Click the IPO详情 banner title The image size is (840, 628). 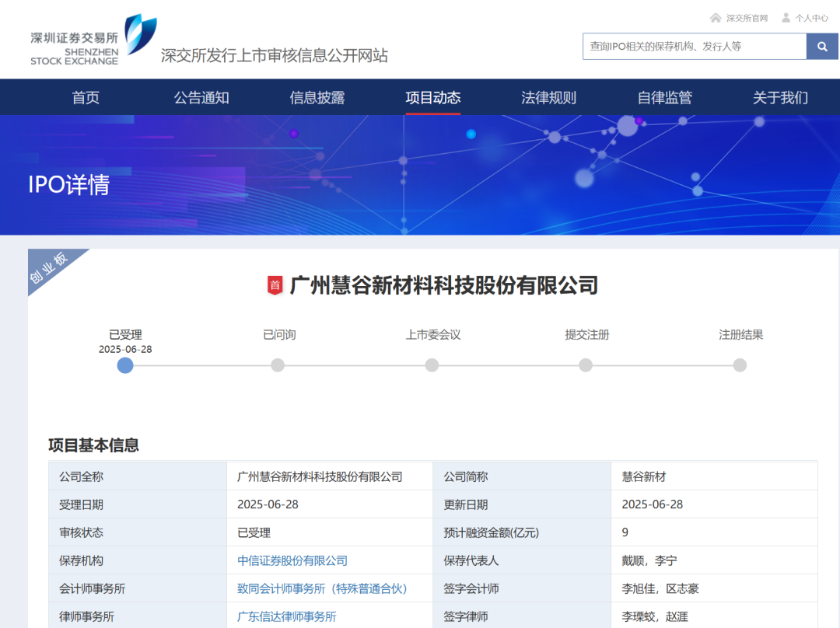pyautogui.click(x=69, y=185)
